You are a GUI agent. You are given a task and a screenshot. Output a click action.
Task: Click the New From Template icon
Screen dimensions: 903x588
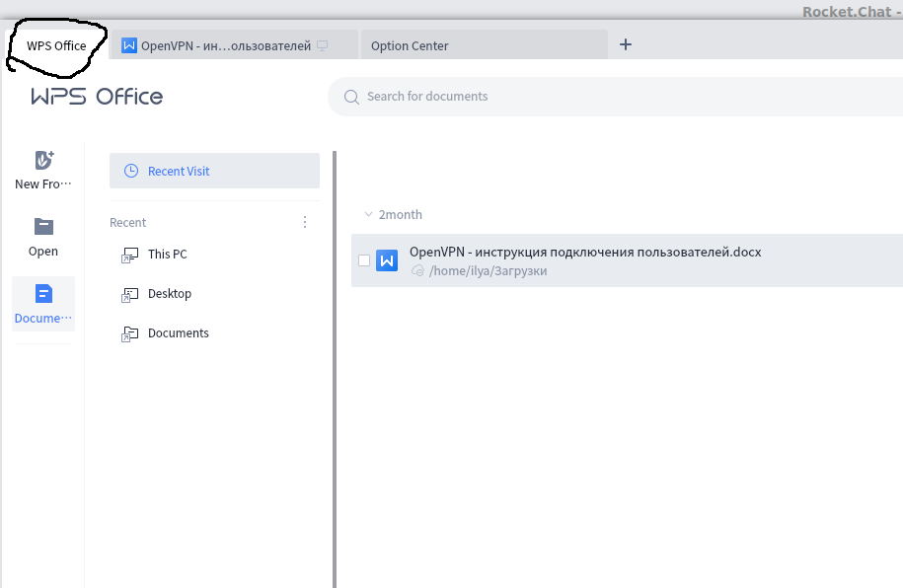pyautogui.click(x=43, y=160)
